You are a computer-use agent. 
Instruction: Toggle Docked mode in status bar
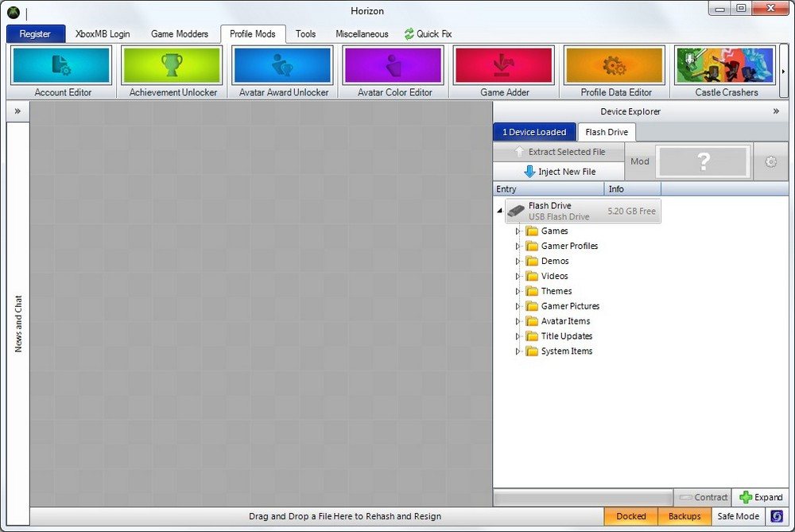pyautogui.click(x=630, y=516)
